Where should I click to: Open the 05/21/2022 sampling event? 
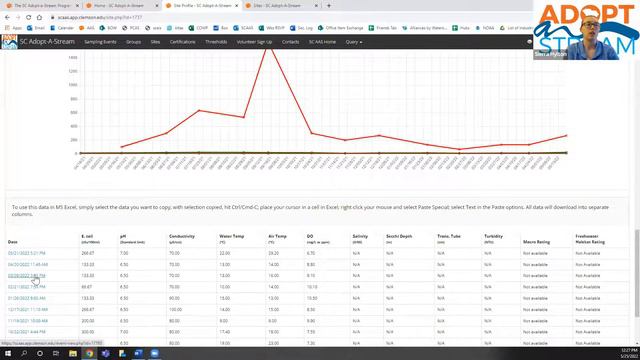pyautogui.click(x=27, y=253)
